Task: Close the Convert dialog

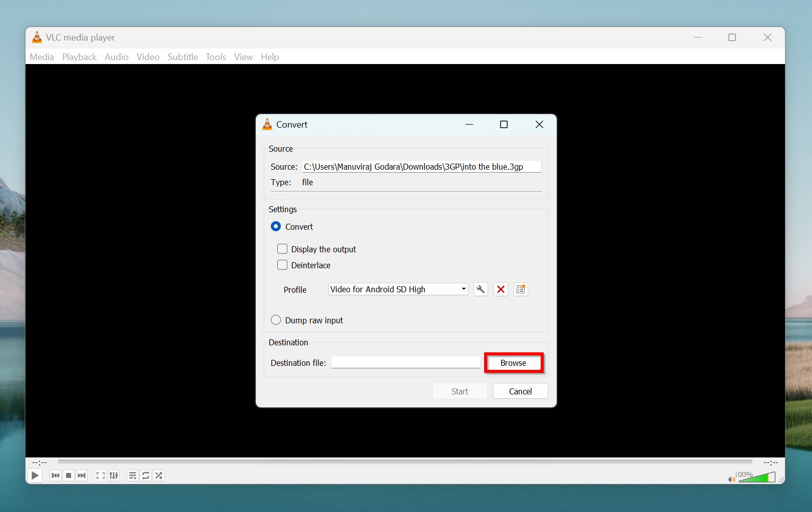Action: (x=539, y=125)
